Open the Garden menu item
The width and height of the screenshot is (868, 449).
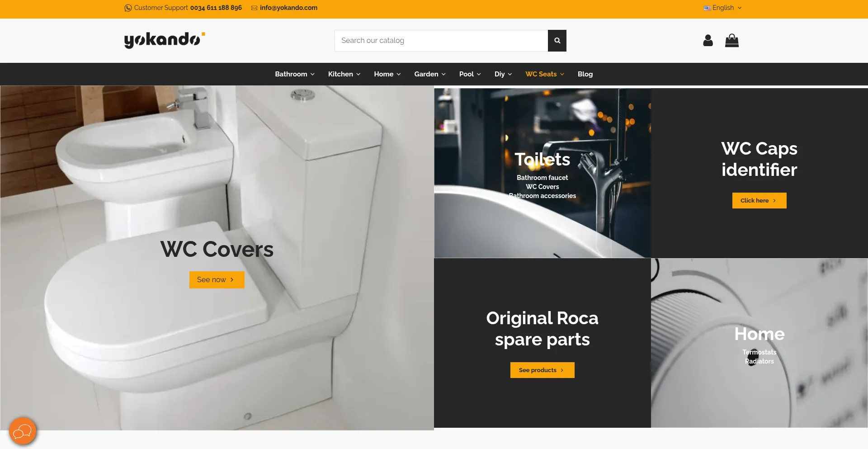(x=429, y=74)
